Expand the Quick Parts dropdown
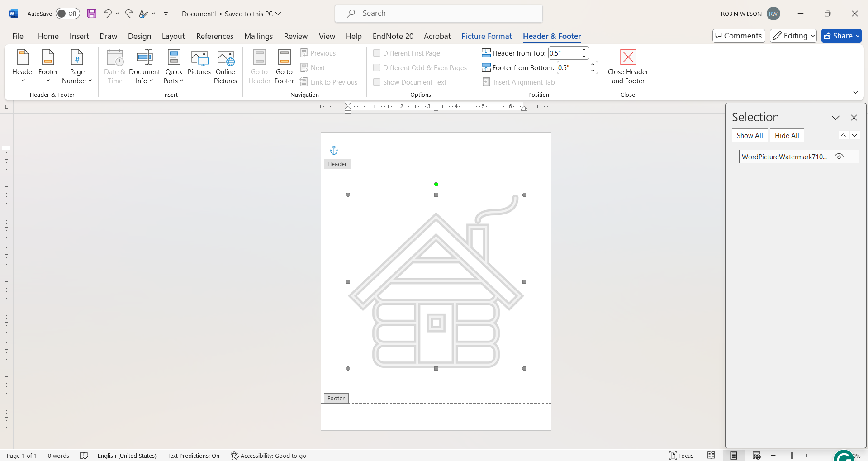 click(x=173, y=67)
